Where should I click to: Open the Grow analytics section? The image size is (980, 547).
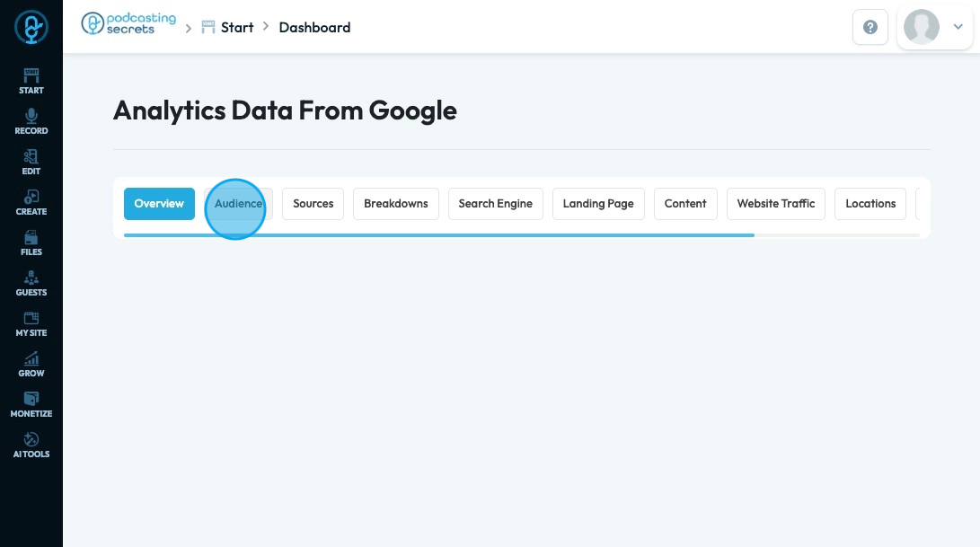coord(31,364)
